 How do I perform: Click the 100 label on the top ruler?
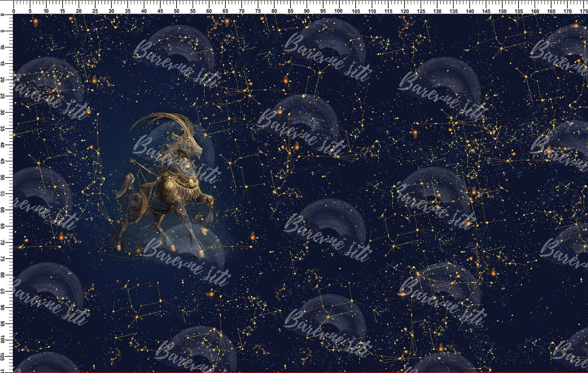[339, 11]
